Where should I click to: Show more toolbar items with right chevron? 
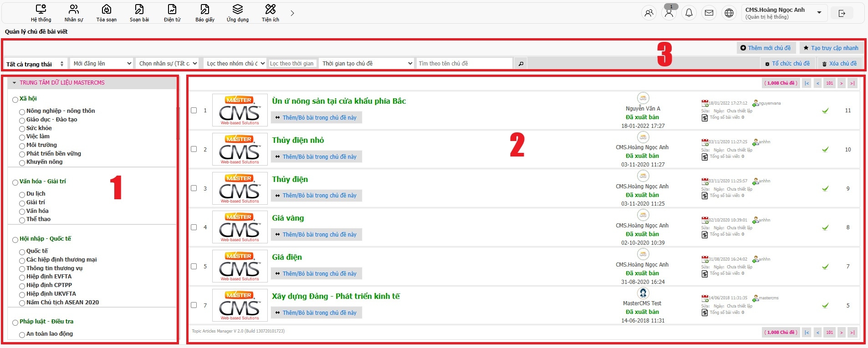(292, 13)
